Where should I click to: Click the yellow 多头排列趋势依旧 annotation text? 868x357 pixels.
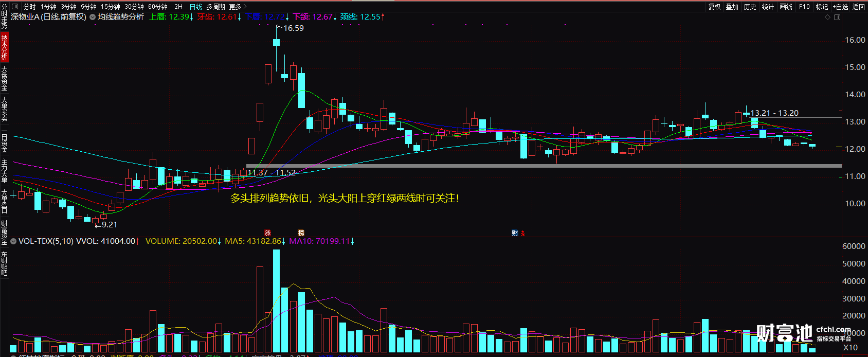pyautogui.click(x=345, y=198)
